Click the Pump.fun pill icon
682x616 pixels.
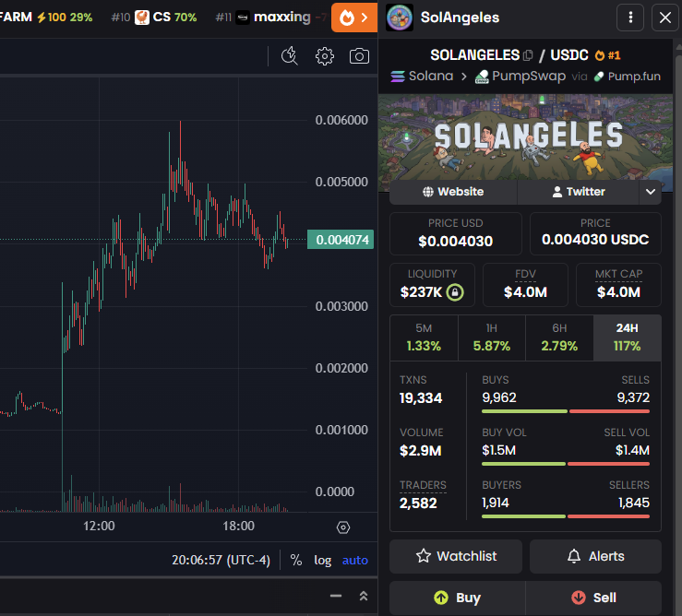coord(599,77)
